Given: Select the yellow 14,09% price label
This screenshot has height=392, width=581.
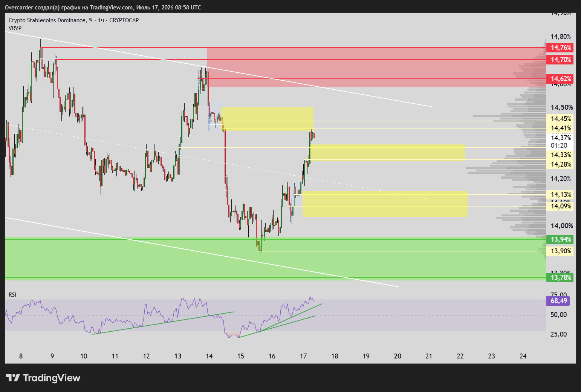Looking at the screenshot, I should point(560,206).
